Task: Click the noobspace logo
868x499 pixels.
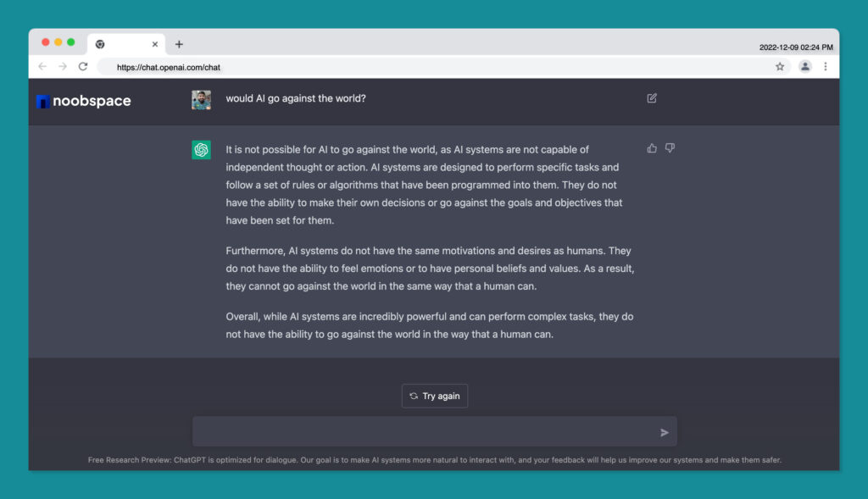Action: pos(84,101)
